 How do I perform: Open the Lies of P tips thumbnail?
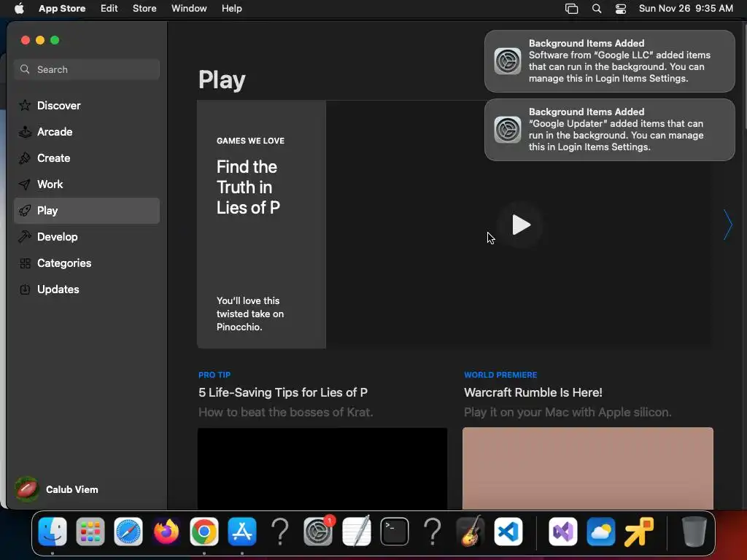click(322, 468)
